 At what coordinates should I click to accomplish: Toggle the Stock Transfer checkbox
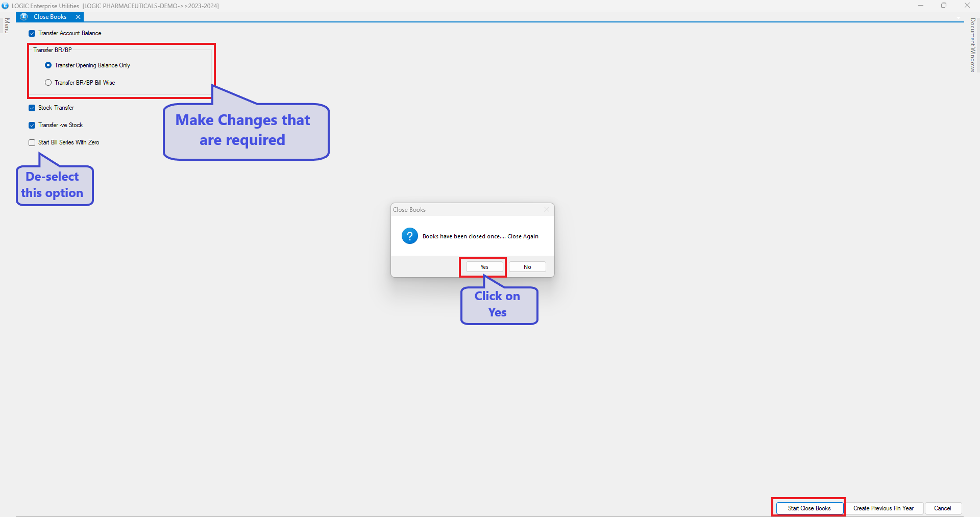point(32,108)
